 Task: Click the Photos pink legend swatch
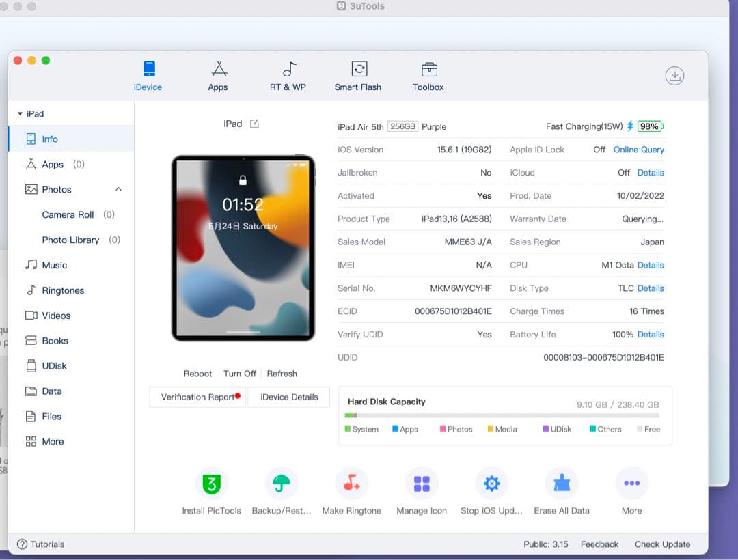(x=443, y=429)
